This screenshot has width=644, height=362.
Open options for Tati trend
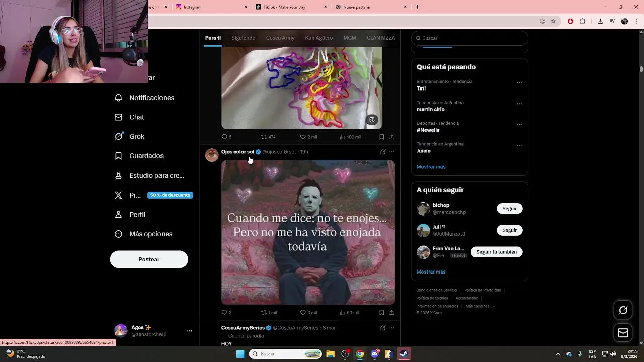pyautogui.click(x=519, y=83)
